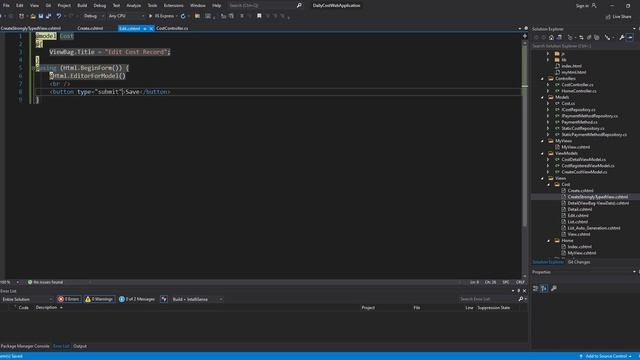640x360 pixels.
Task: Click the Error List search magnifier icon
Action: [x=521, y=299]
